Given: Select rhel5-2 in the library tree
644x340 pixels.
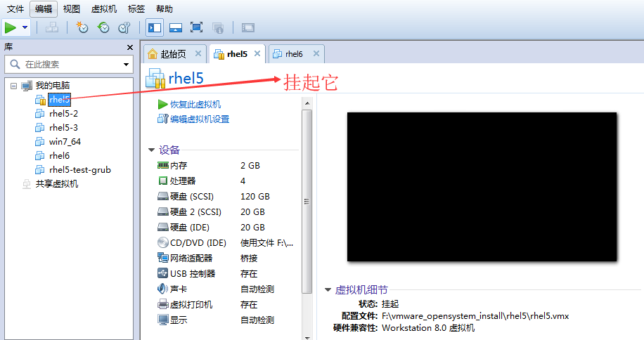Looking at the screenshot, I should tap(63, 114).
